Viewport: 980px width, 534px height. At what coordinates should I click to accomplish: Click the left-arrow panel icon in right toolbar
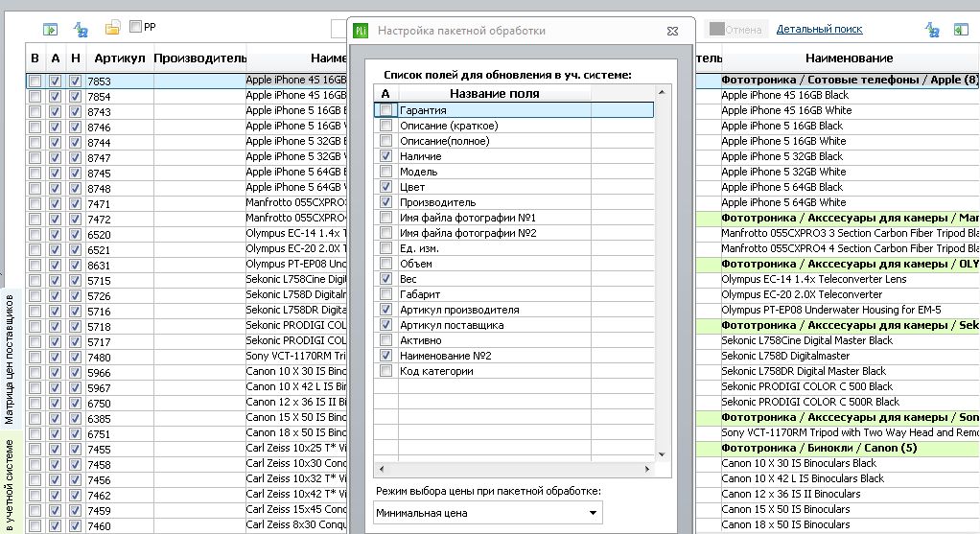[x=961, y=29]
